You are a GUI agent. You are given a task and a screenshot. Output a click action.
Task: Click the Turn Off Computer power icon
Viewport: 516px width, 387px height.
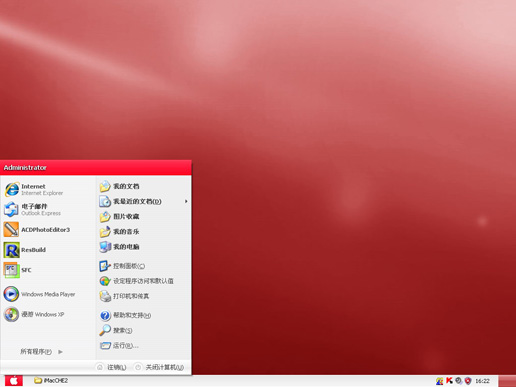tap(138, 367)
